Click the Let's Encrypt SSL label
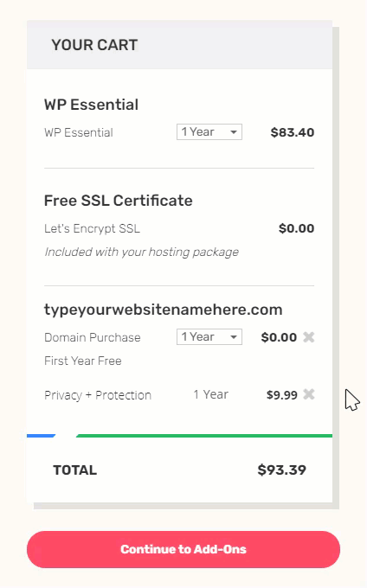367x588 pixels. click(92, 228)
